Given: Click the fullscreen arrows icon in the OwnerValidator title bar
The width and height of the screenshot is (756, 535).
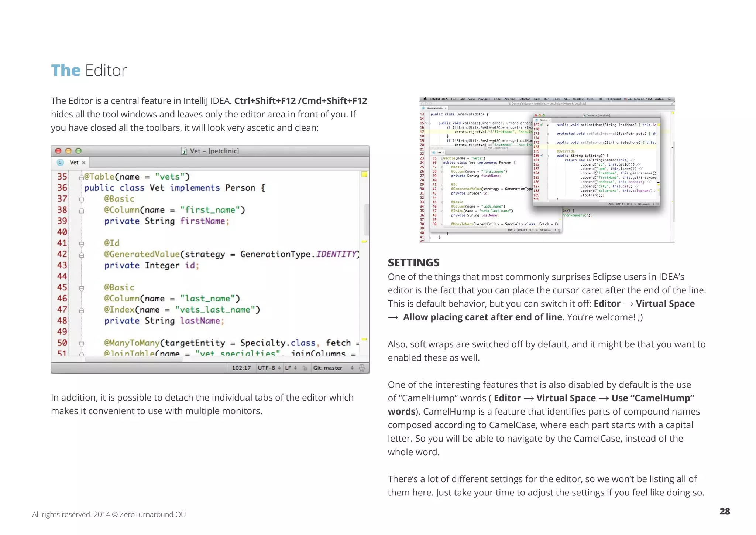Looking at the screenshot, I should pos(672,103).
